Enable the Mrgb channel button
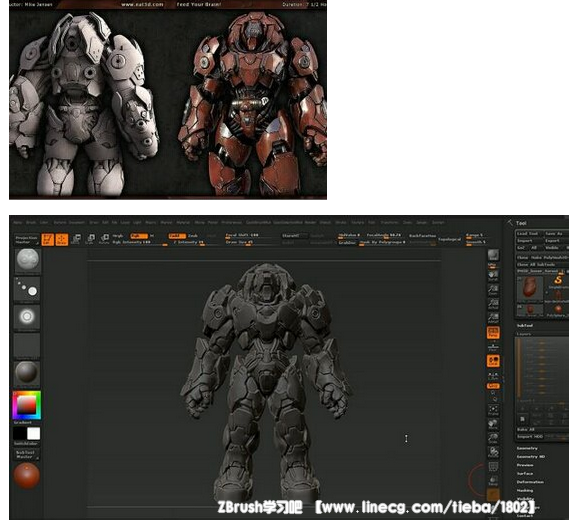The image size is (572, 524). (118, 236)
